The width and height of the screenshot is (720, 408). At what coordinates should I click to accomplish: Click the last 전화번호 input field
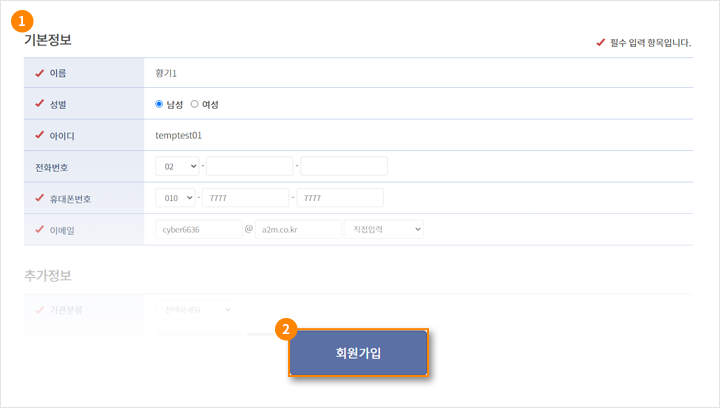[344, 166]
